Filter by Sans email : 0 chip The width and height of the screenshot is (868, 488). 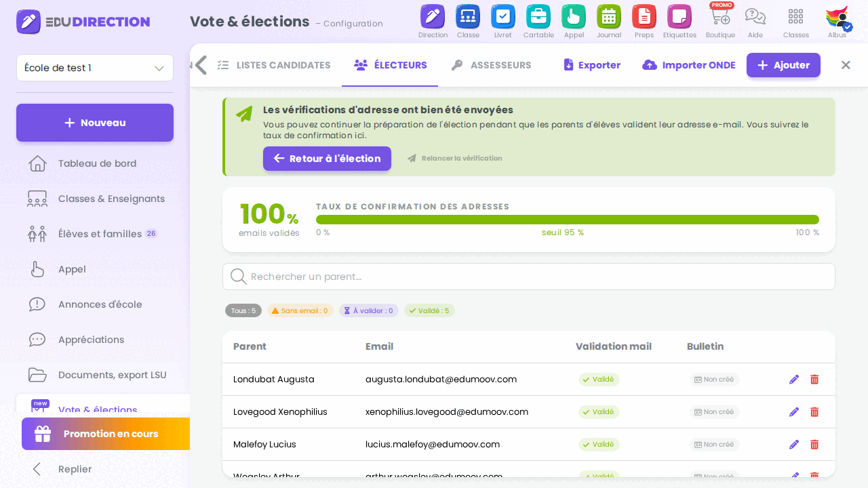point(300,310)
